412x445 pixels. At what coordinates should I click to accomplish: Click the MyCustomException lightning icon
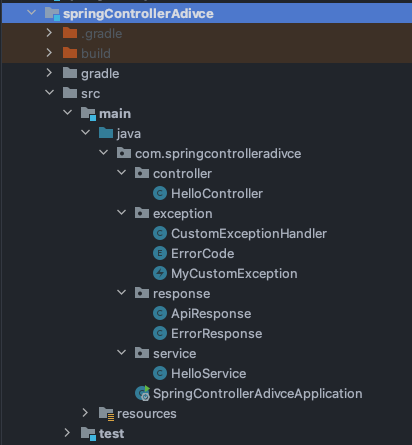click(160, 273)
